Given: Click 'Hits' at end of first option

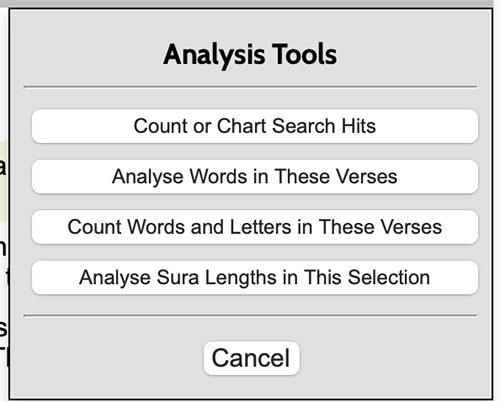Looking at the screenshot, I should 359,126.
